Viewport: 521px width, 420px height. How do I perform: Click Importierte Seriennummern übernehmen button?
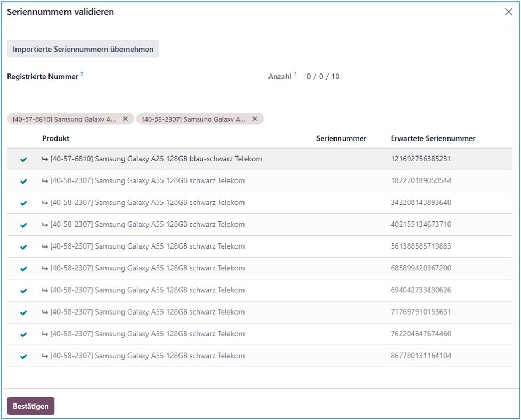(x=83, y=49)
